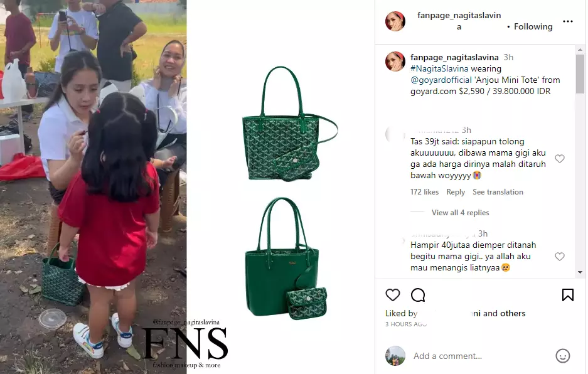Grab the comments scrollbar thumb
The width and height of the screenshot is (588, 374).
point(580,74)
